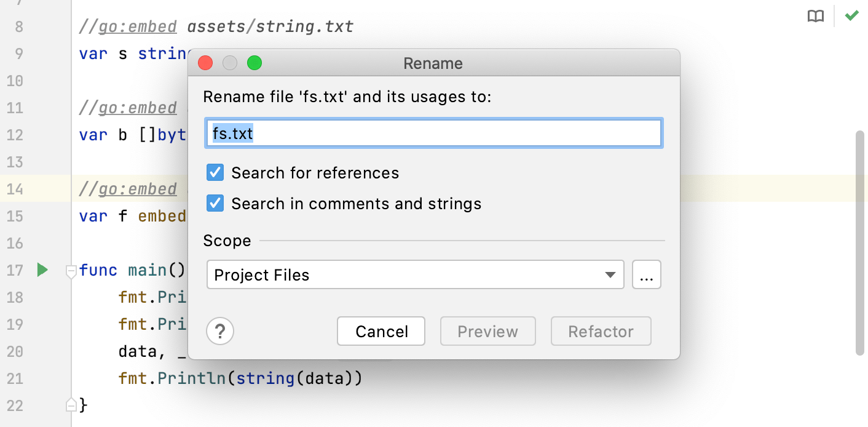Click the Refactor button
This screenshot has height=427, width=868.
pos(601,331)
